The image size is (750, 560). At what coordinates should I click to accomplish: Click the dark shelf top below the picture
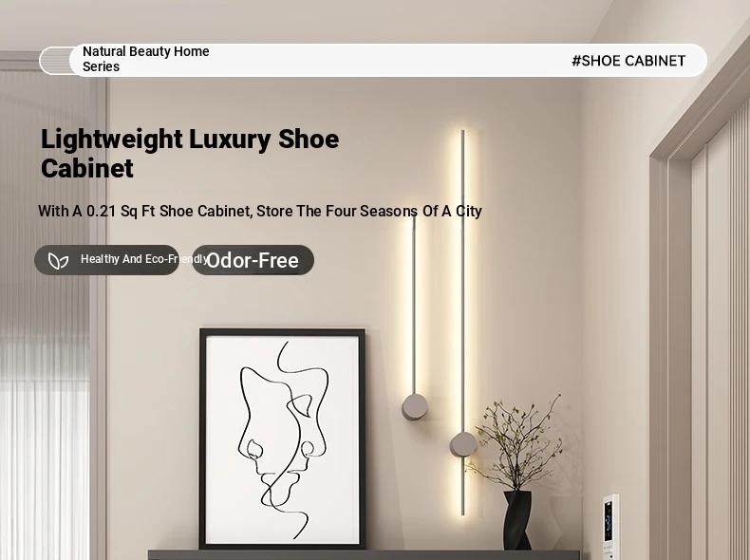pos(364,555)
